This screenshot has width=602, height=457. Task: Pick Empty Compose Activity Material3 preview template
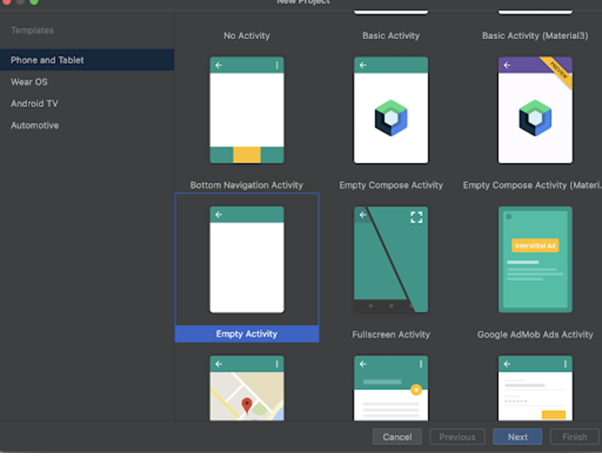(535, 110)
